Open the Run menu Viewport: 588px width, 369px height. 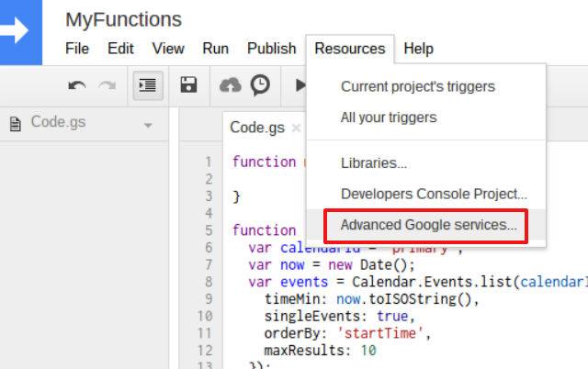[216, 49]
